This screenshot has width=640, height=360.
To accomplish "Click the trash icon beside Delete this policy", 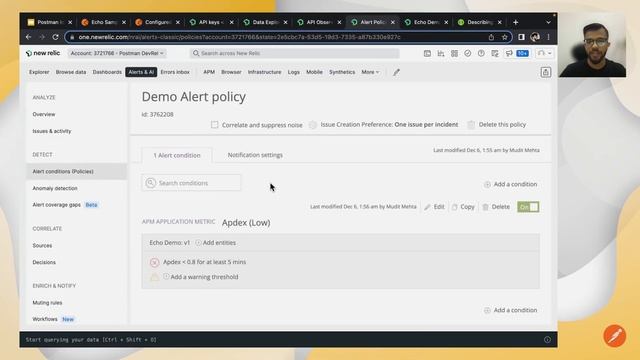I will [471, 124].
